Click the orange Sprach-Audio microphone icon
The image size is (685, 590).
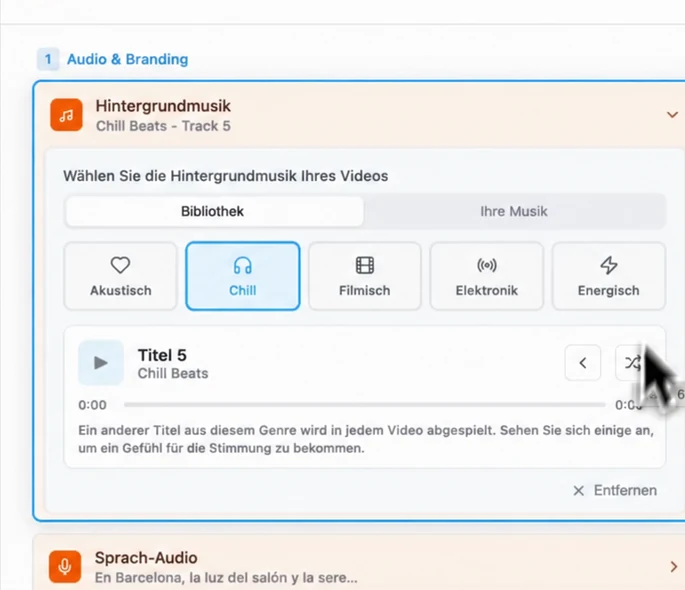[x=65, y=566]
